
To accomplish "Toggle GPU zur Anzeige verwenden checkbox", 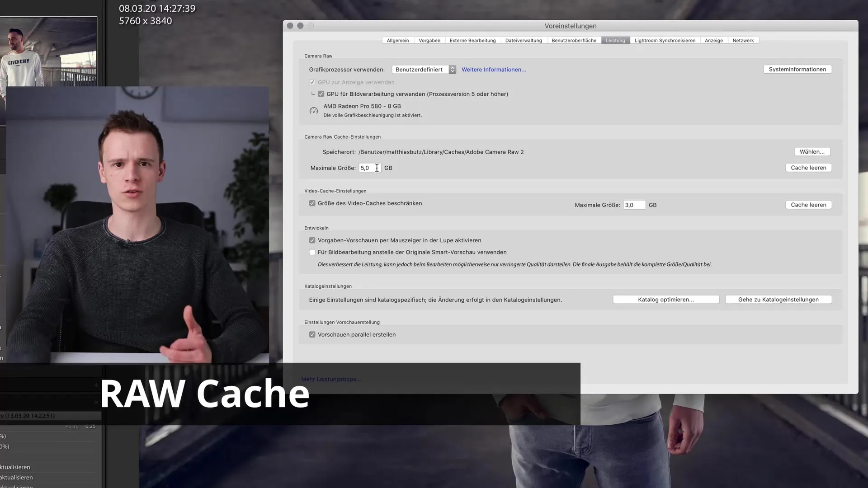I will pyautogui.click(x=312, y=82).
